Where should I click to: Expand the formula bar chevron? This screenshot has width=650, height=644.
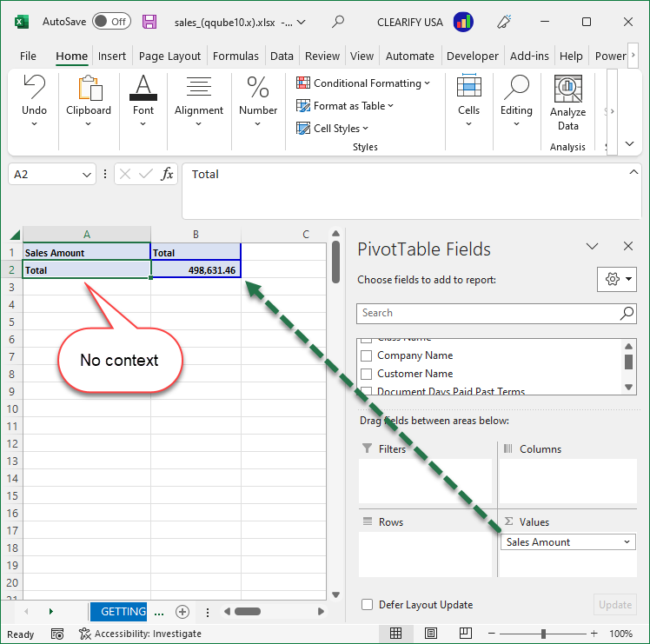point(633,172)
